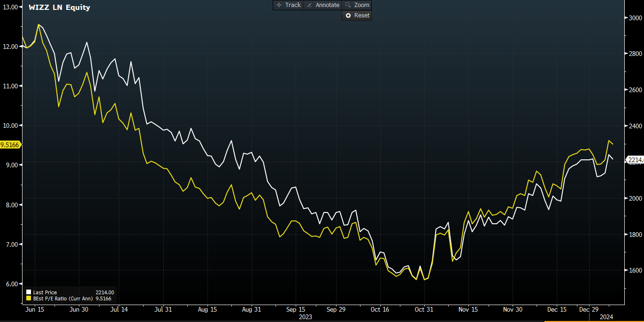Screen dimensions: 644x322
Task: Click the Zoom magnifier icon
Action: point(348,5)
